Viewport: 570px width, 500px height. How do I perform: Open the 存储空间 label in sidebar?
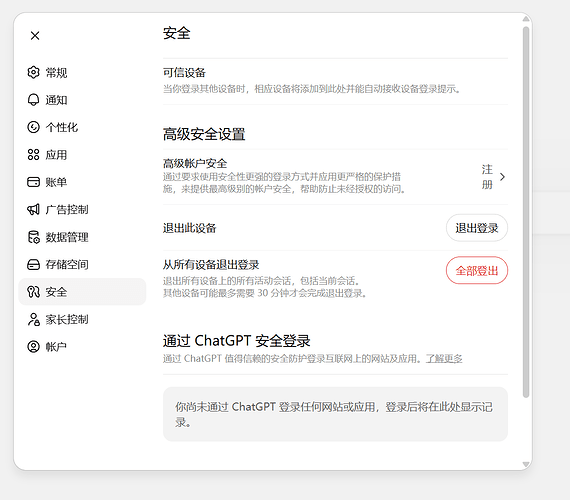pos(67,265)
